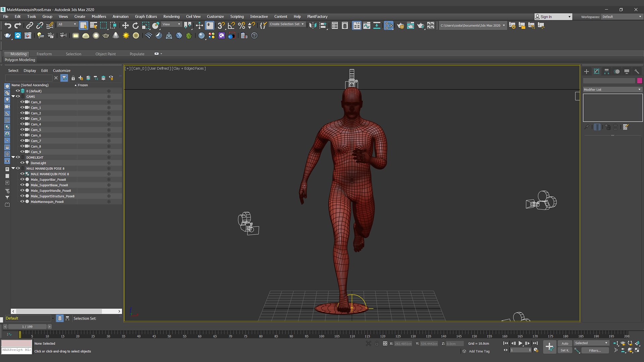The width and height of the screenshot is (644, 362).
Task: Choose the Select and Rotate tool
Action: pyautogui.click(x=136, y=25)
